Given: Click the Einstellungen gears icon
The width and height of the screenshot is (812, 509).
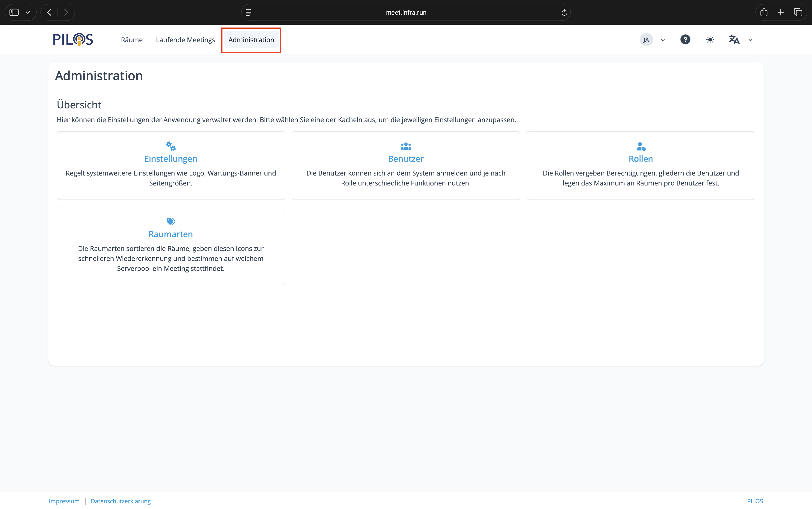Looking at the screenshot, I should tap(171, 146).
